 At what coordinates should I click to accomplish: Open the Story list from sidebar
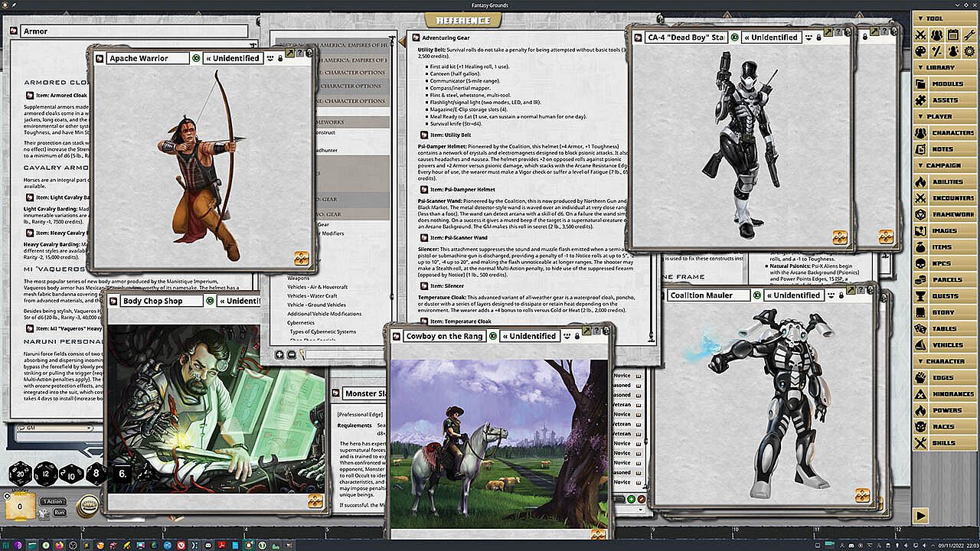943,312
